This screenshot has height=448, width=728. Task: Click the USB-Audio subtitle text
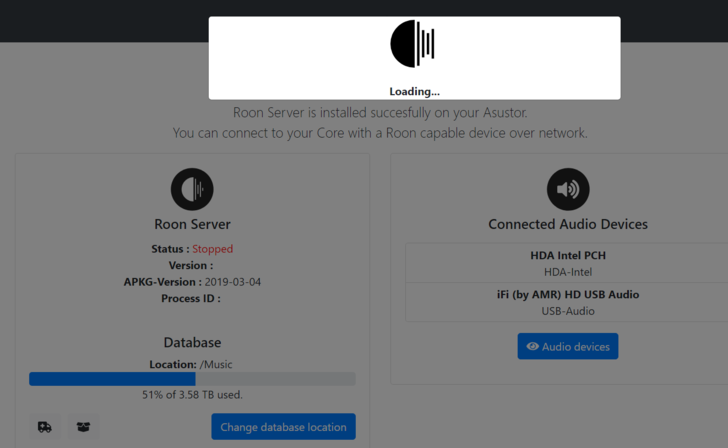[x=568, y=311]
